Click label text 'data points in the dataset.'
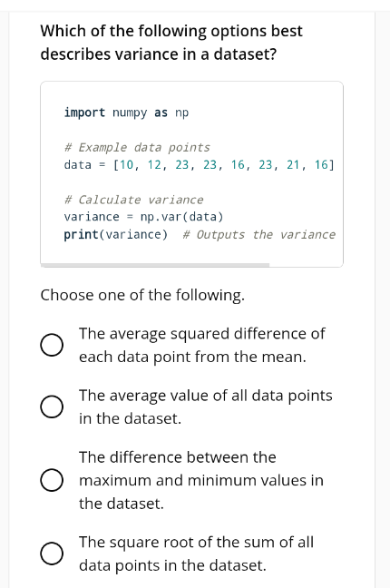390x588 pixels. (172, 565)
